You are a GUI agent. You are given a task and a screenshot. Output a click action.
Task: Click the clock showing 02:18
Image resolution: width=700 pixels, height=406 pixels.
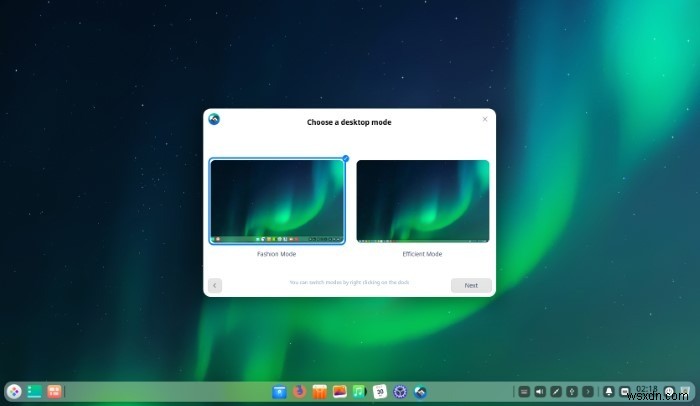[x=646, y=389]
